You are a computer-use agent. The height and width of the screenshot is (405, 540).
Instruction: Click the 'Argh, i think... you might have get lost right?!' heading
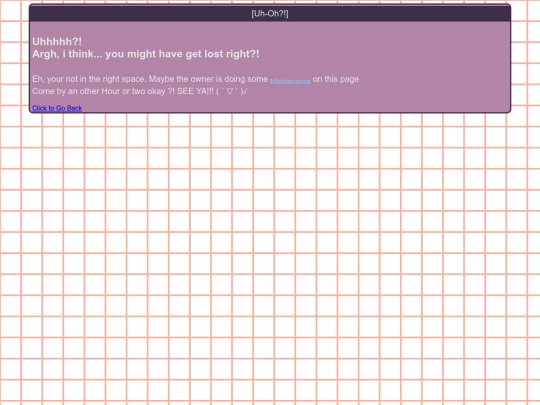click(x=146, y=54)
